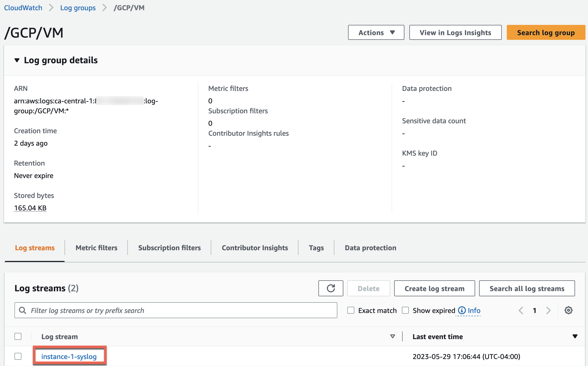Click the refresh icon above log streams
Screen dimensions: 588x366
[x=331, y=288]
